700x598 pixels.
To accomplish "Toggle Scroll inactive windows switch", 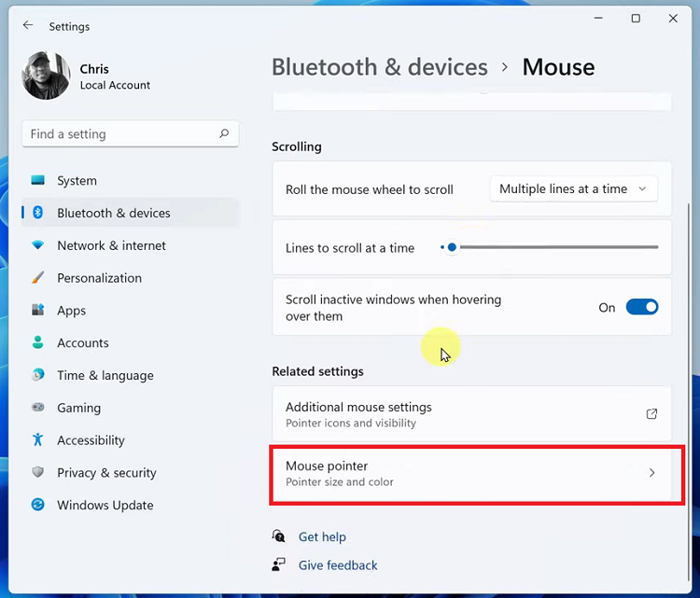I will [x=642, y=307].
